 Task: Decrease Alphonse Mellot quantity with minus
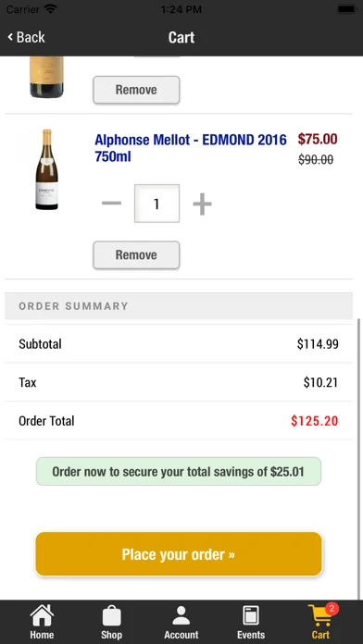coord(111,204)
